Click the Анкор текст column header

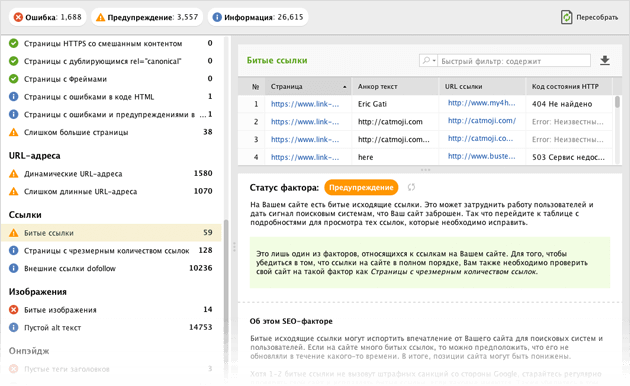(x=395, y=87)
